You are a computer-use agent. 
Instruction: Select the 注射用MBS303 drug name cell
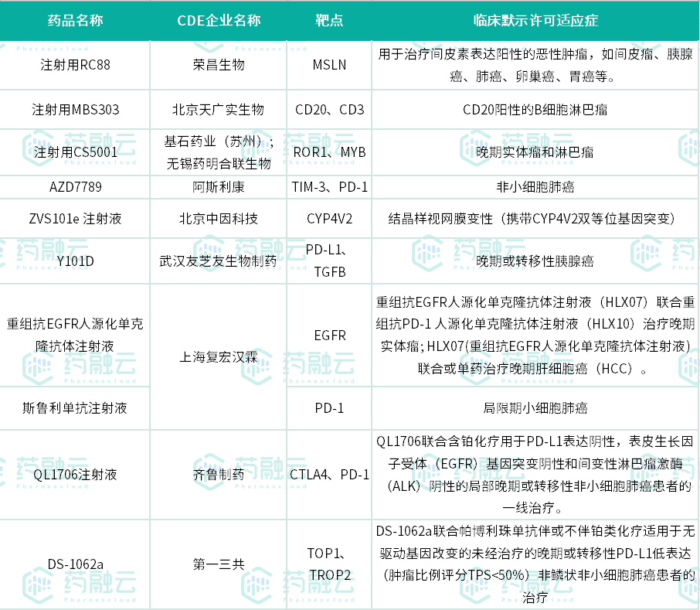[x=75, y=110]
